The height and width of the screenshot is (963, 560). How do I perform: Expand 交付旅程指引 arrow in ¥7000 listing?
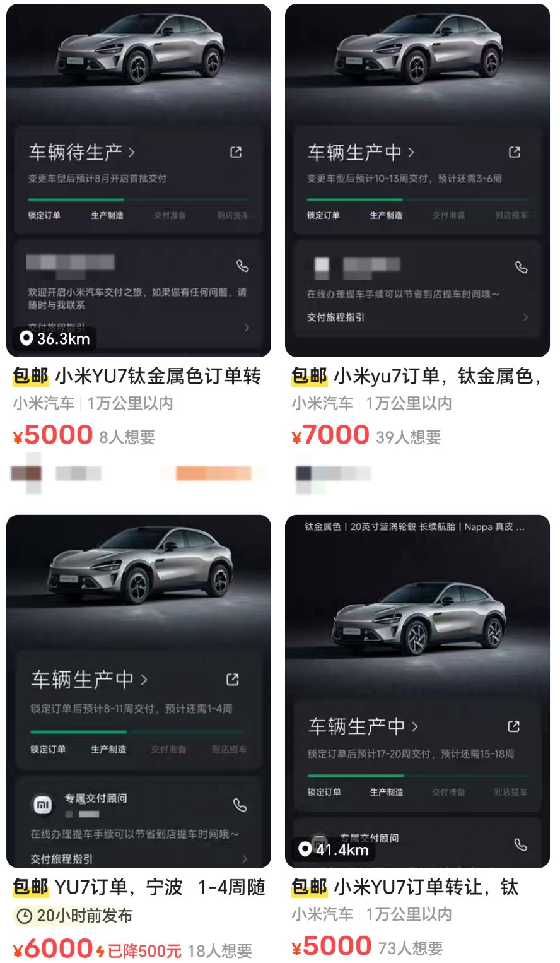[525, 317]
